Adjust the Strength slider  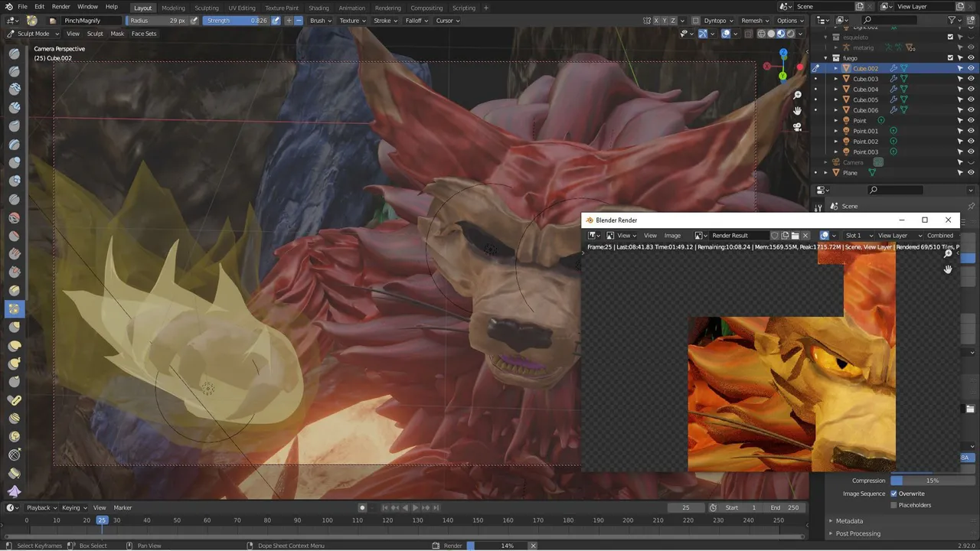coord(237,21)
